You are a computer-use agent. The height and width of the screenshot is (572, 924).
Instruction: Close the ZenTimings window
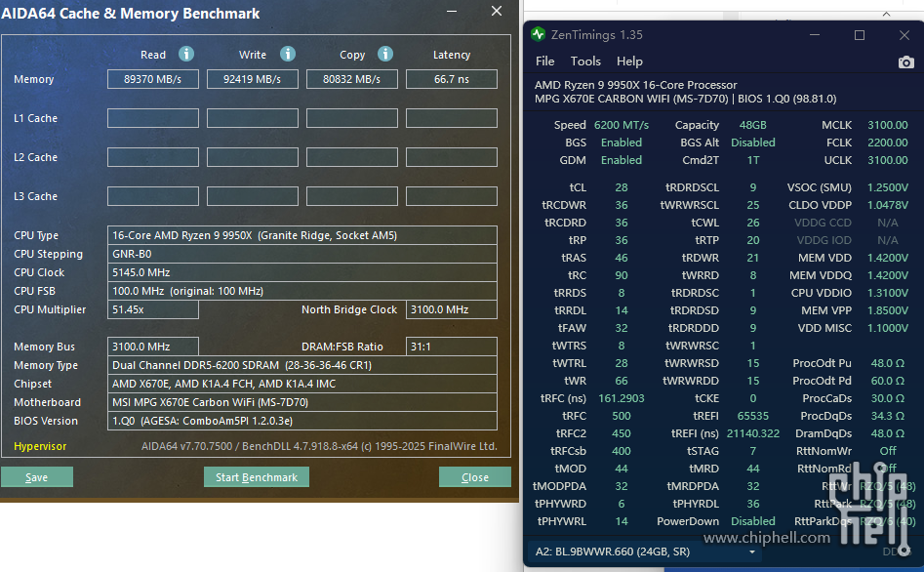[x=904, y=35]
